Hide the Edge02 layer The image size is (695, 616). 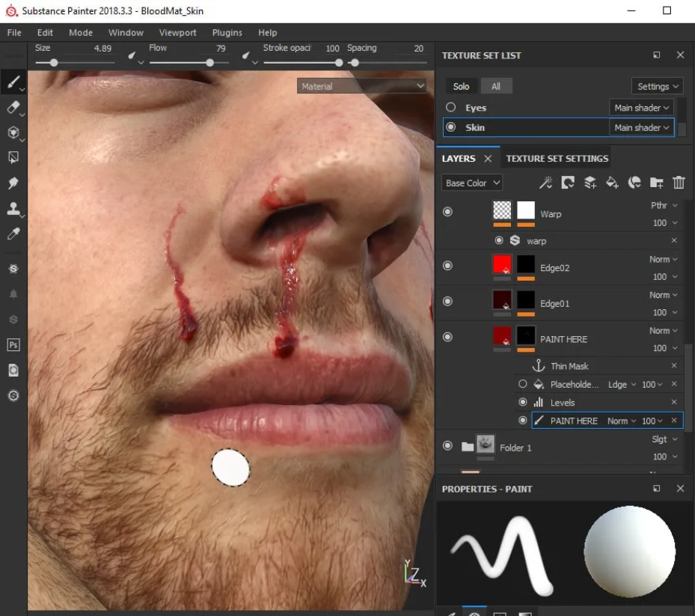click(447, 266)
